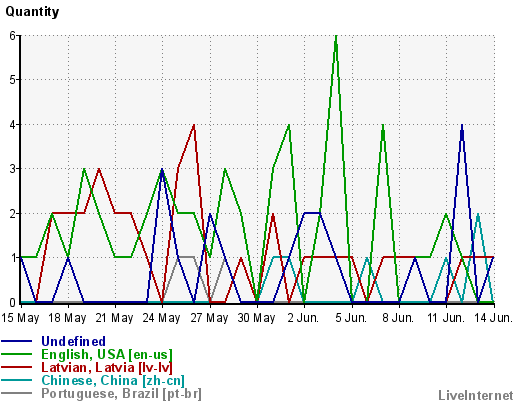Click the green peak at value 6
The width and height of the screenshot is (520, 405).
pyautogui.click(x=336, y=36)
